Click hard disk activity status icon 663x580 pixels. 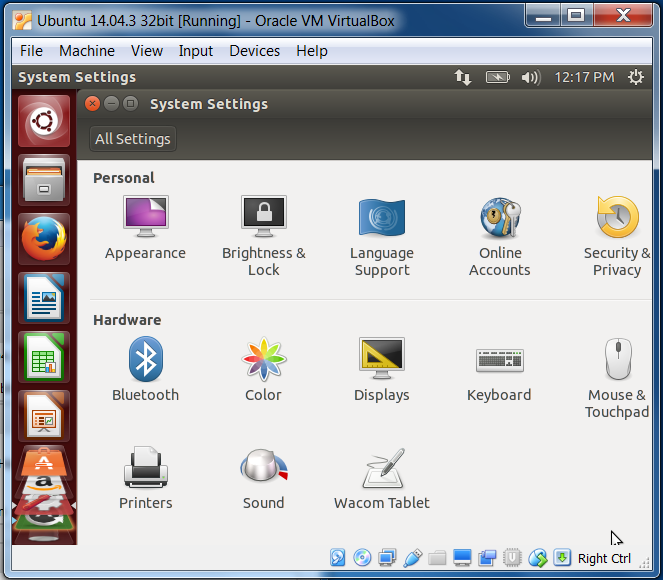click(337, 558)
